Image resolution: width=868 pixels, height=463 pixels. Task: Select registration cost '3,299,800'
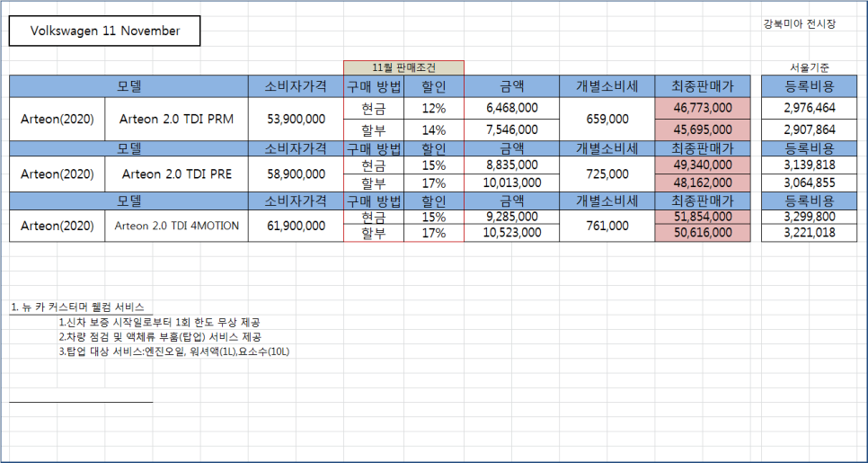[810, 217]
